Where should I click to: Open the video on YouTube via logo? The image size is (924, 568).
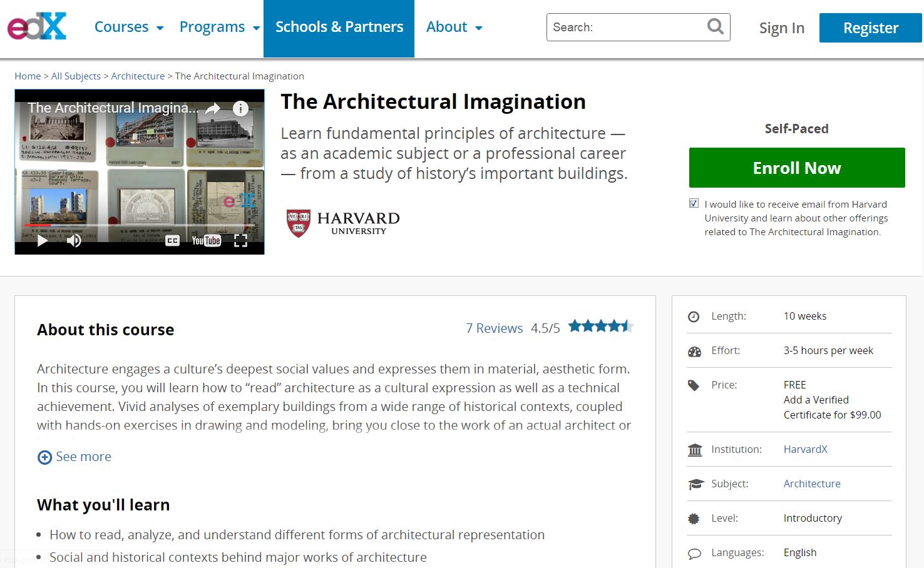[206, 241]
